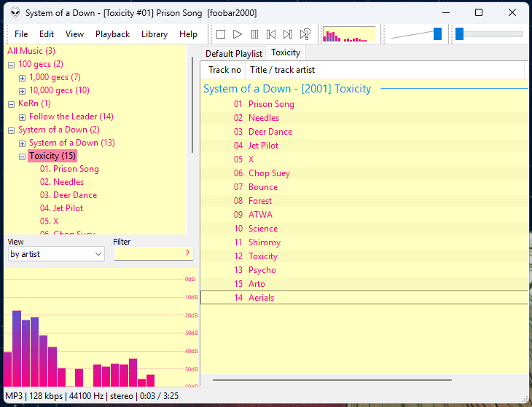This screenshot has height=407, width=532.
Task: Click the Track no column header
Action: click(x=224, y=70)
